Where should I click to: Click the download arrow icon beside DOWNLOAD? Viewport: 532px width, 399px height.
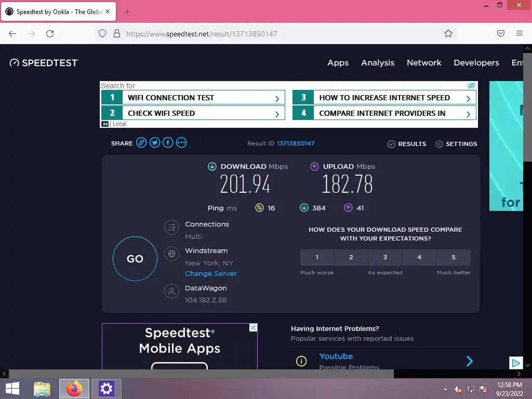pyautogui.click(x=212, y=167)
